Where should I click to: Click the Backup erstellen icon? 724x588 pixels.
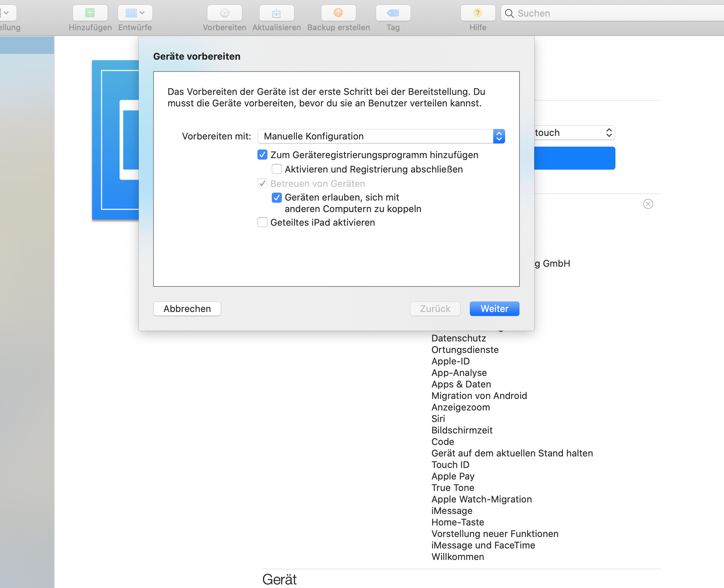(338, 13)
